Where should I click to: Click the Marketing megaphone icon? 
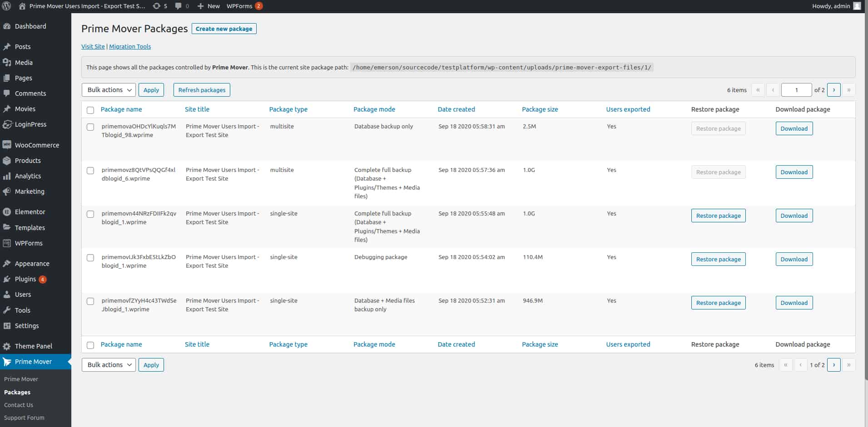point(7,191)
